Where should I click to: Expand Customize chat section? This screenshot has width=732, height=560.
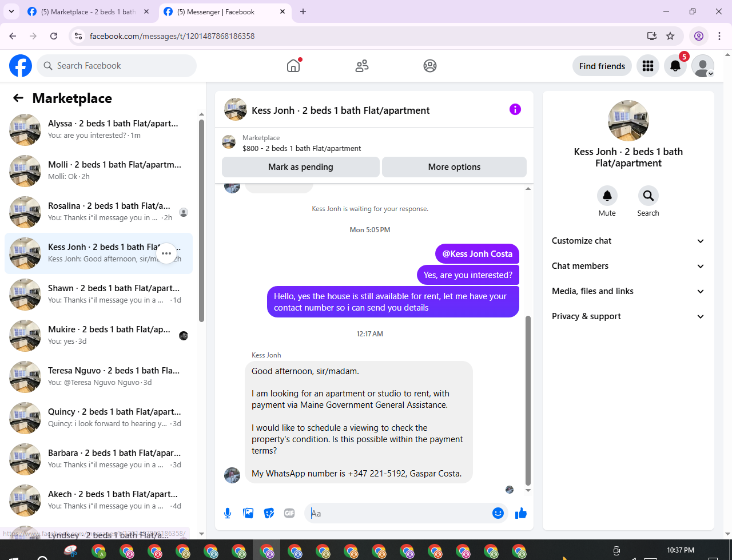pos(628,241)
